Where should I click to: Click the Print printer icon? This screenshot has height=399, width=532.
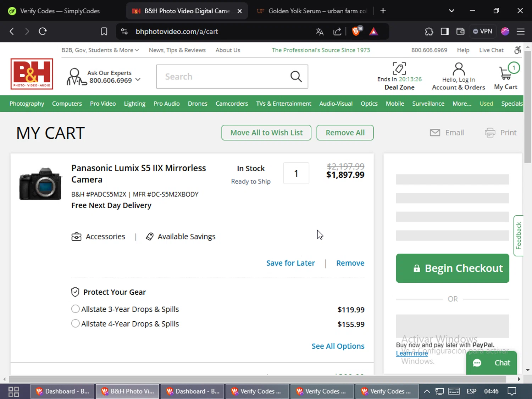[490, 133]
